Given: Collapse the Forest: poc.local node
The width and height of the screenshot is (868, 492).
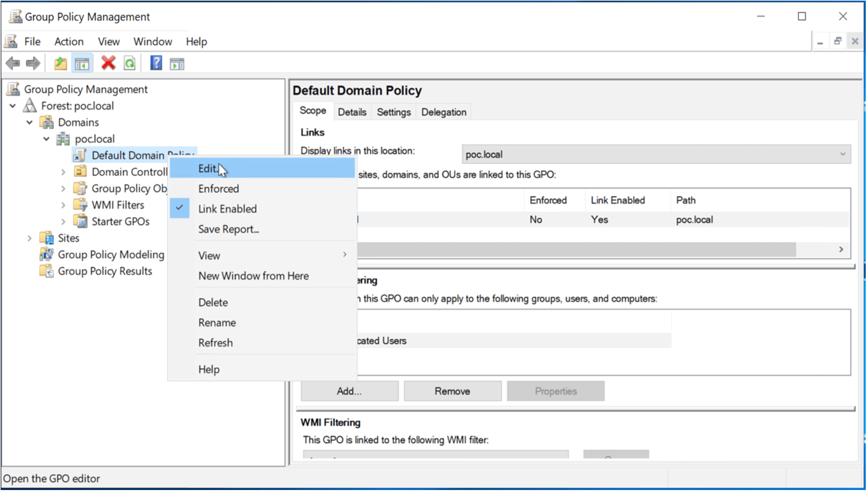Looking at the screenshot, I should [x=13, y=106].
